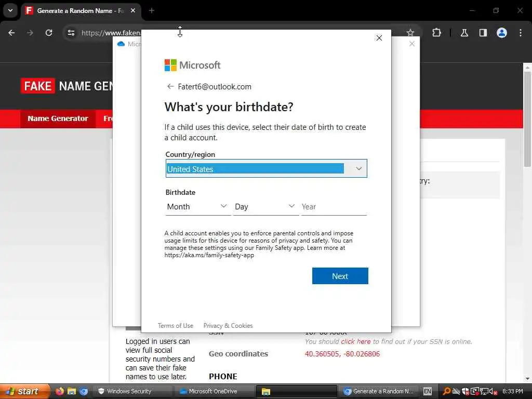
Task: Launch Chrome from the quick launch bar
Action: (x=84, y=391)
